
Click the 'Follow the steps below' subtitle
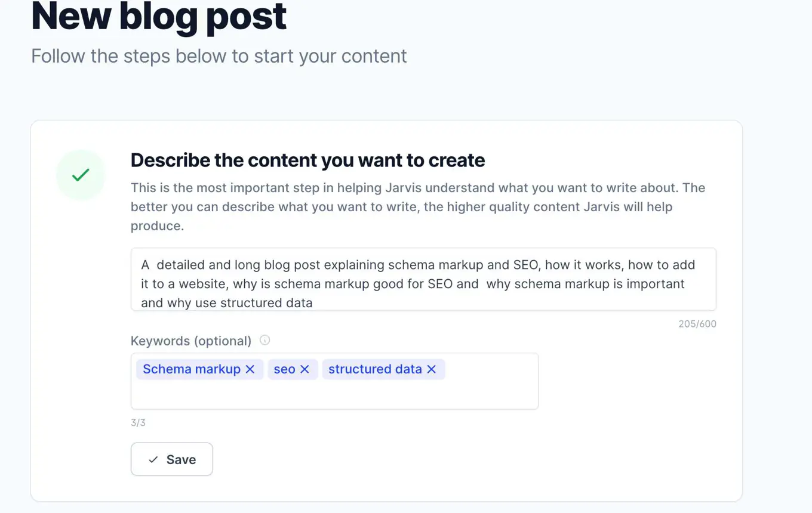coord(219,56)
